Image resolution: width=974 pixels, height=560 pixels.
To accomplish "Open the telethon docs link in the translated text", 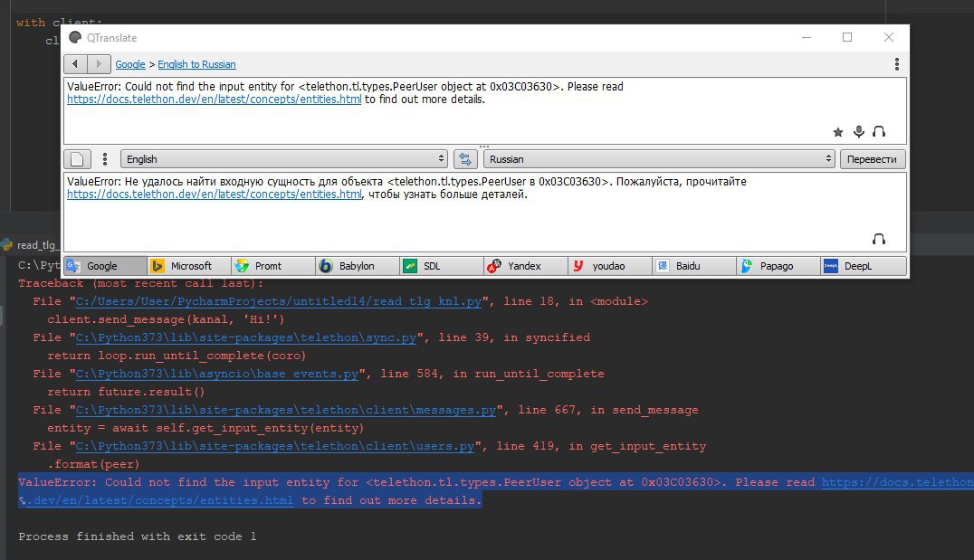I will coord(214,195).
